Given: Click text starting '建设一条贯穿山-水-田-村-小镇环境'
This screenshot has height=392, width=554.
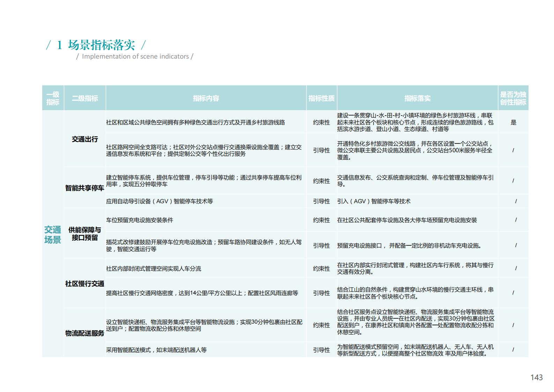Looking at the screenshot, I should click(x=415, y=122).
